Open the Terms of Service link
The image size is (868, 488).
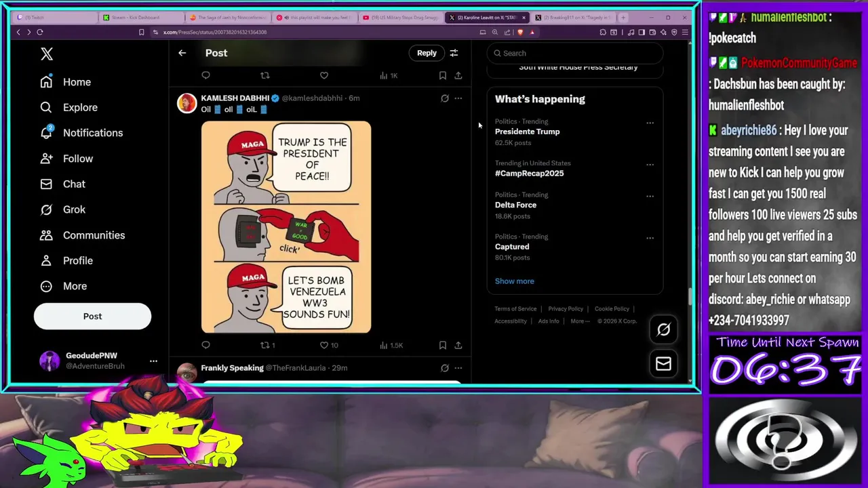515,309
